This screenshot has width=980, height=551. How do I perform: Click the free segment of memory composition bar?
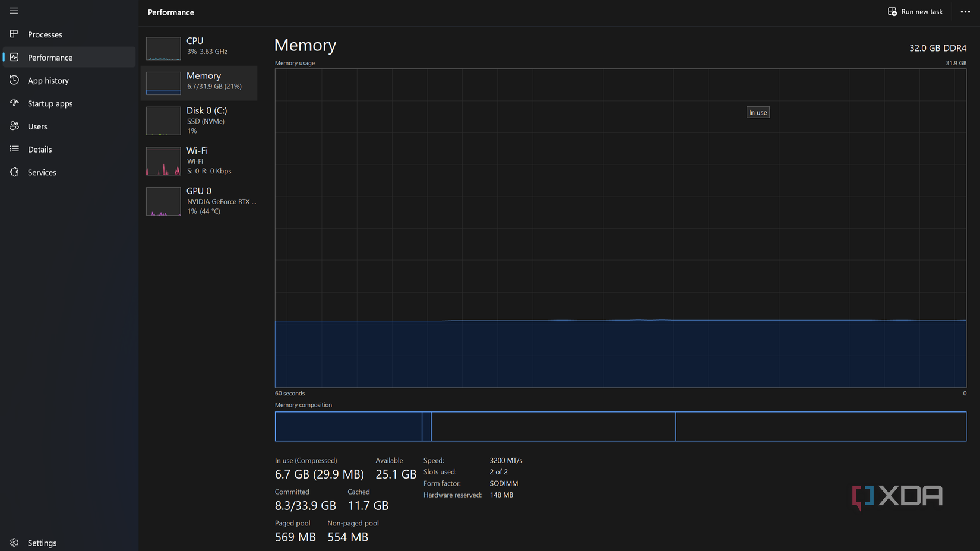point(821,426)
